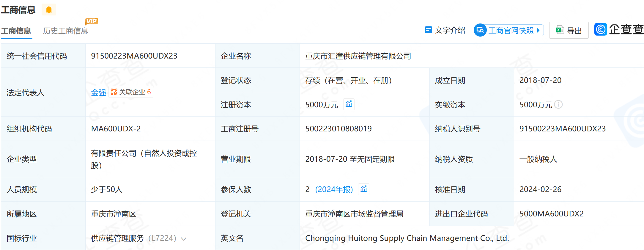The image size is (644, 250).
Task: Click the info icon beside 实缴资本 5000万元
Action: click(x=558, y=105)
